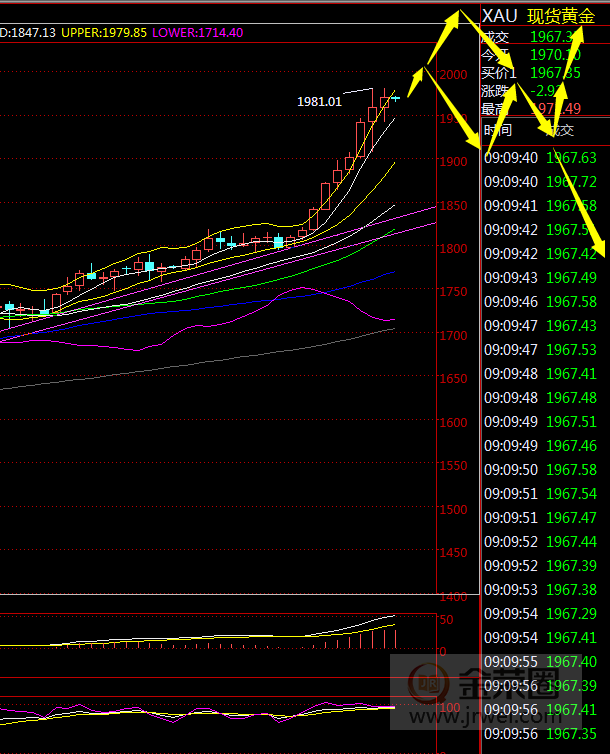Click the 1800 price axis label
The image size is (610, 754).
point(453,249)
